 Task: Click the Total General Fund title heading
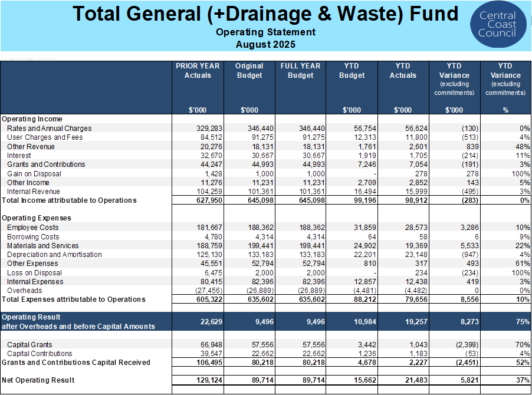pyautogui.click(x=265, y=14)
